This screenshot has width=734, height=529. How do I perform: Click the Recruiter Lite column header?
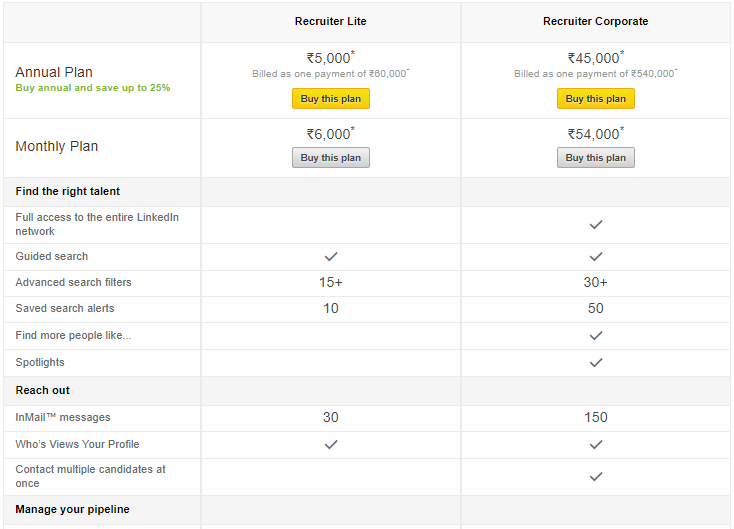pos(330,21)
